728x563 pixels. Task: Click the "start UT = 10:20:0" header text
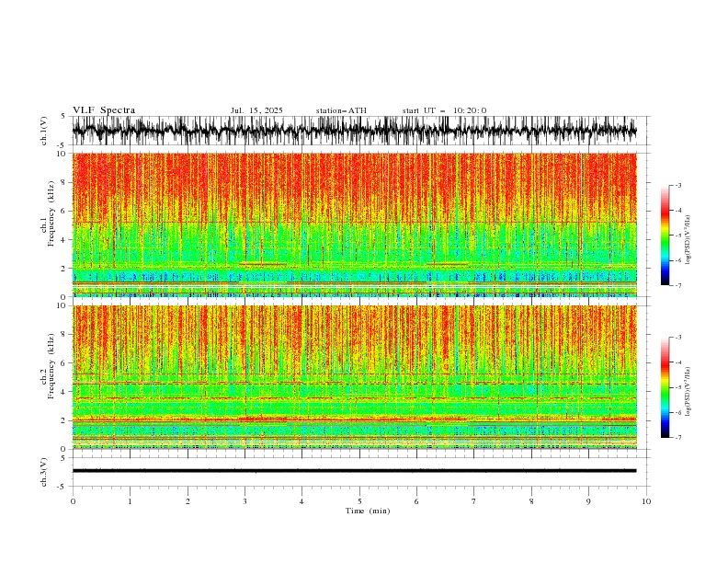(x=444, y=110)
